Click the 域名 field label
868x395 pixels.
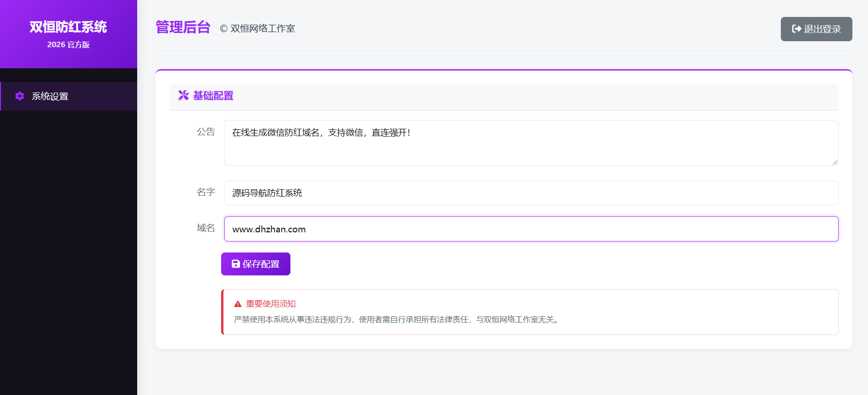click(206, 228)
